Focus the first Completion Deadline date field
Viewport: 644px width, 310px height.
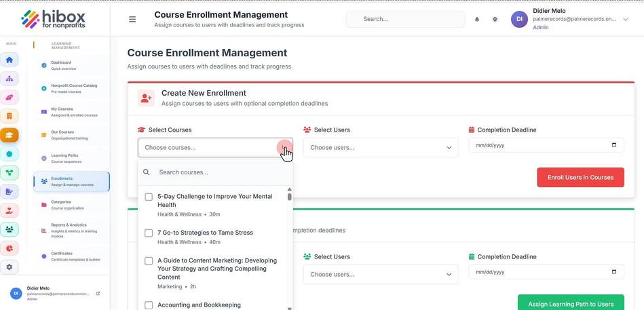click(x=546, y=145)
